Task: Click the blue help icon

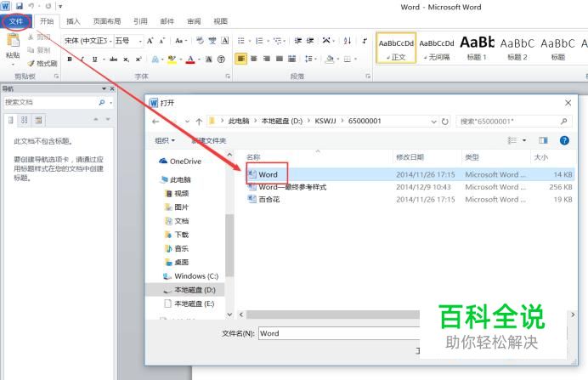Action: pos(564,140)
